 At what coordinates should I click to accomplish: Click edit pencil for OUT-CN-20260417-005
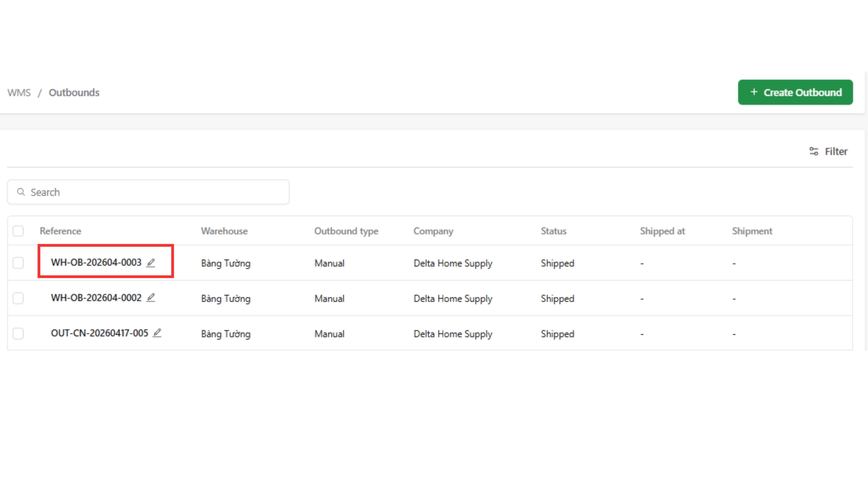tap(157, 333)
